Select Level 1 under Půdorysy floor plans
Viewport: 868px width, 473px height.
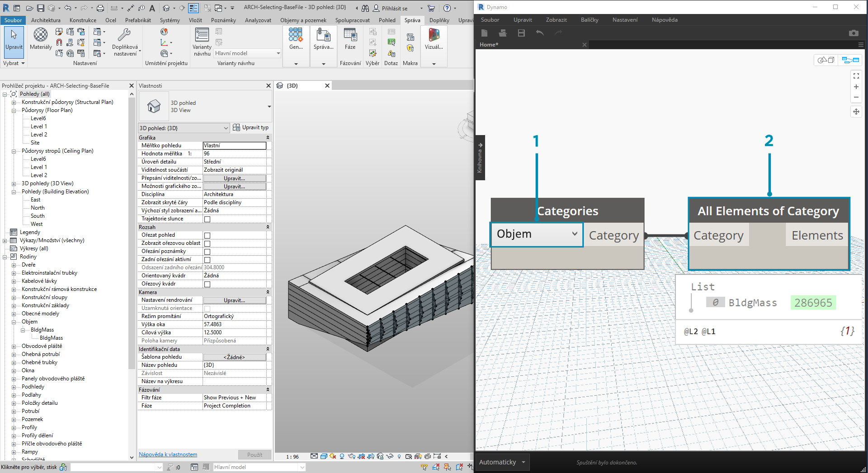coord(38,126)
